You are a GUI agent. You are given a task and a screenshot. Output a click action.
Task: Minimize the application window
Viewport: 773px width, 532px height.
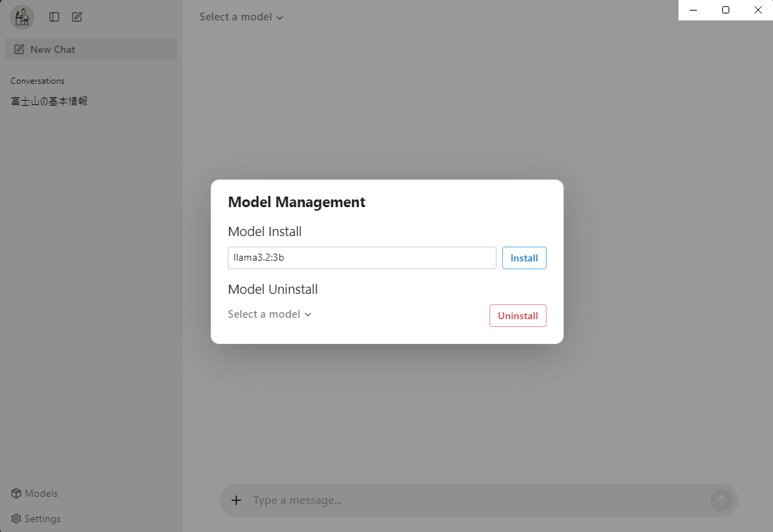tap(693, 10)
